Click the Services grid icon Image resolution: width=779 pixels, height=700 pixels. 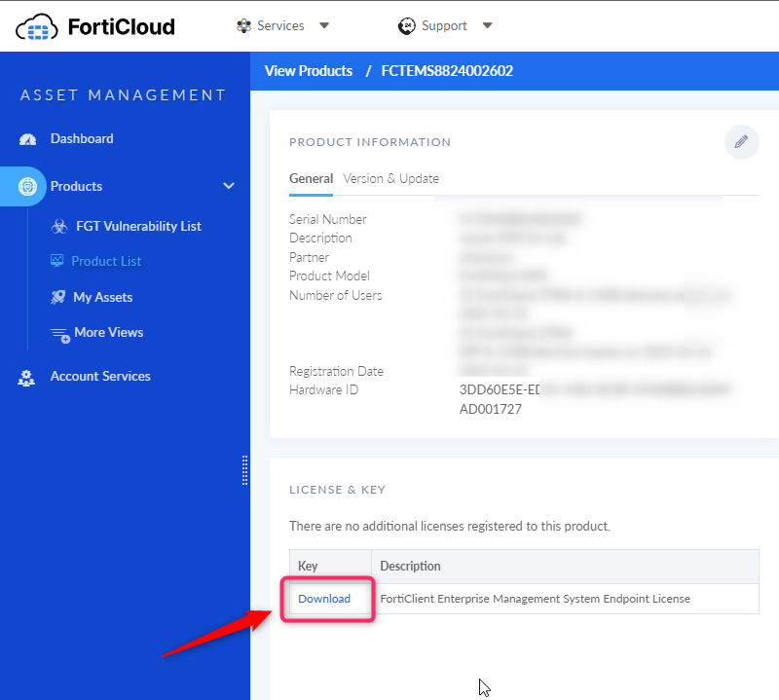click(x=243, y=26)
